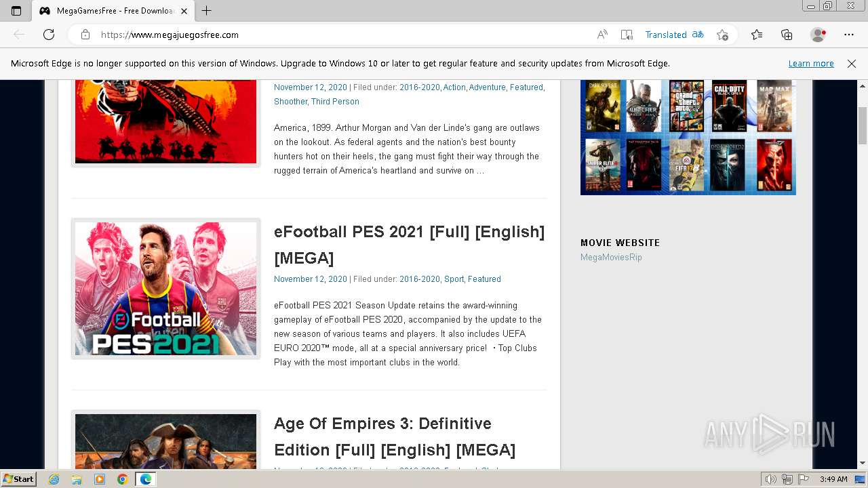Open the Shoother category link
Image resolution: width=868 pixels, height=488 pixels.
tap(290, 102)
